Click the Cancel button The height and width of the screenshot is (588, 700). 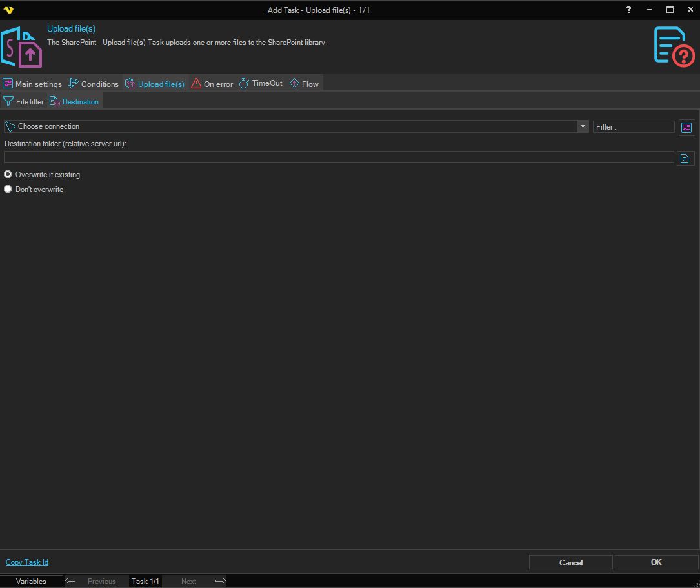pos(570,563)
